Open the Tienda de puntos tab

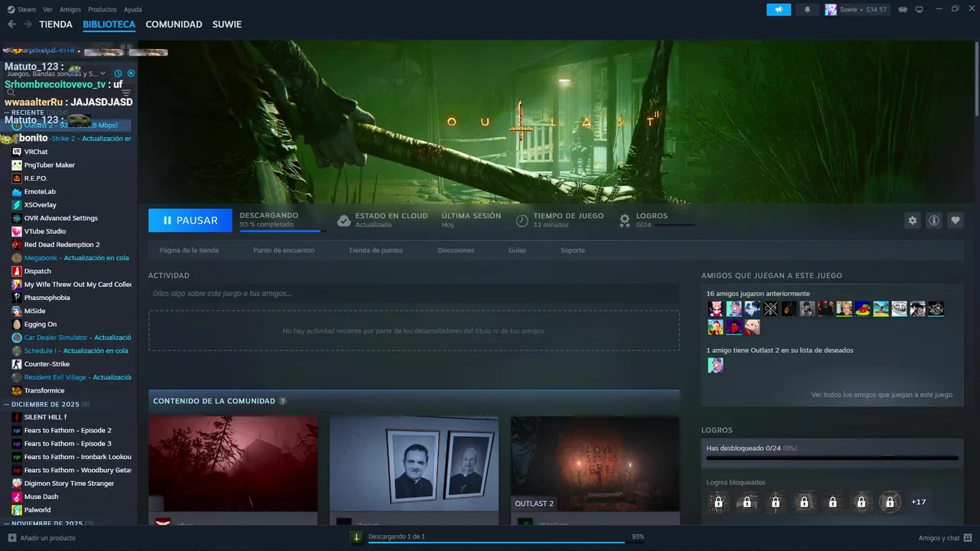[x=376, y=250]
